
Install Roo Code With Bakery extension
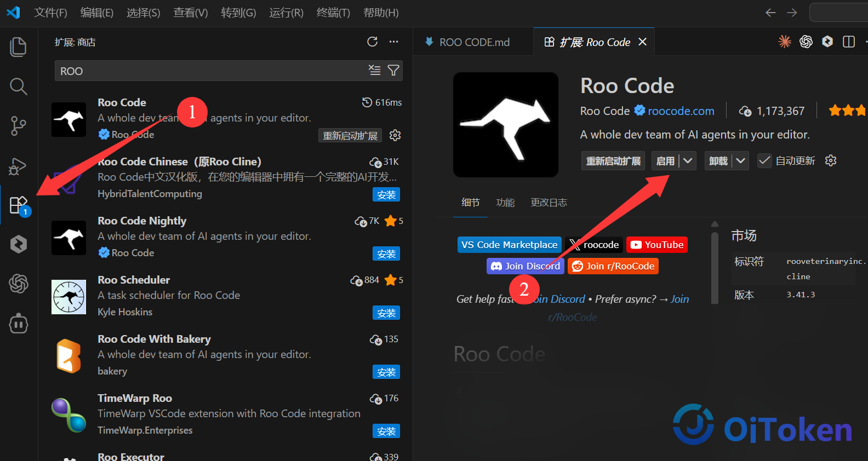point(386,372)
